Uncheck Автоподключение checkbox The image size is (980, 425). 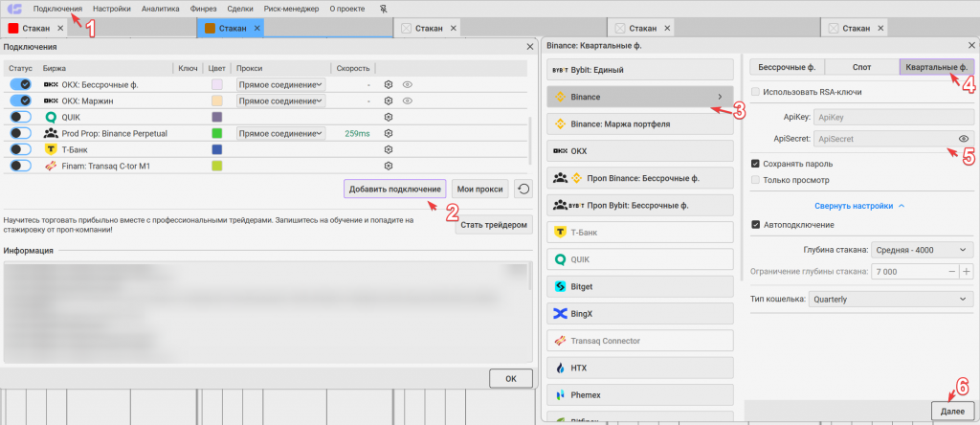pyautogui.click(x=756, y=224)
